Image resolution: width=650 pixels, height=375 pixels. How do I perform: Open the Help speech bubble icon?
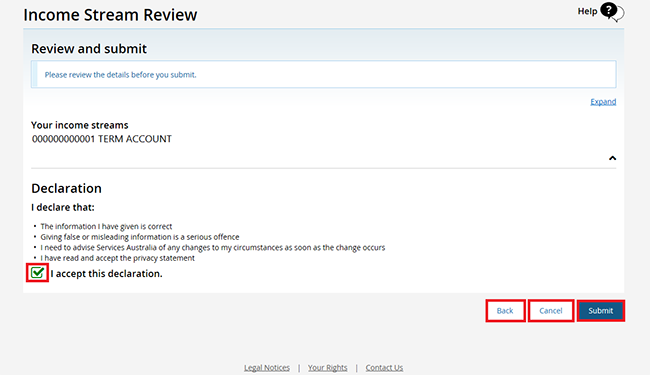(612, 12)
